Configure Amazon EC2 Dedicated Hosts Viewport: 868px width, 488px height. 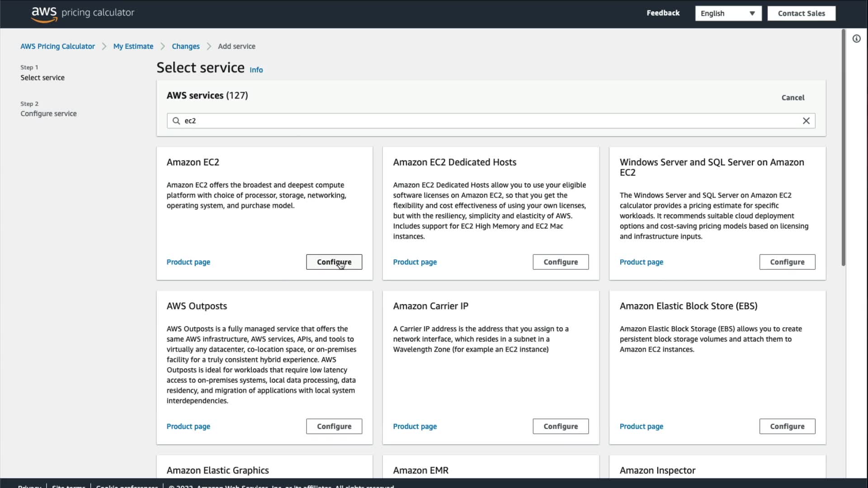560,262
